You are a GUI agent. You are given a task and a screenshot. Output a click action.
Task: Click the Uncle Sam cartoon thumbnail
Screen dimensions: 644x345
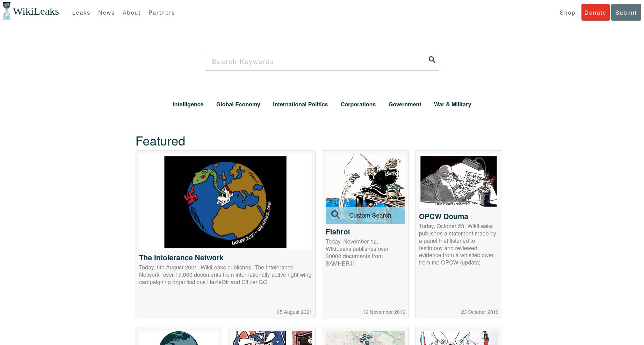[x=272, y=338]
